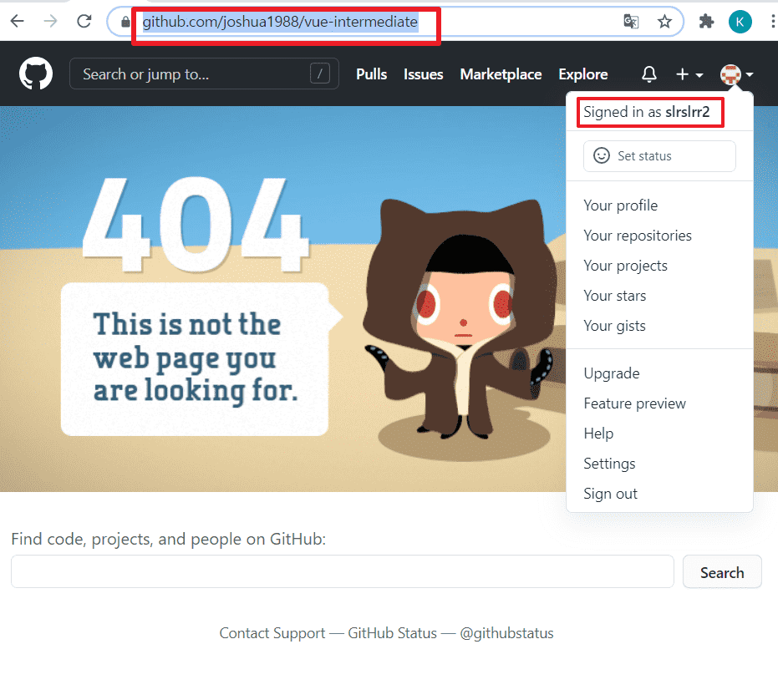The image size is (778, 700).
Task: Toggle the user avatar menu dropdown
Action: pyautogui.click(x=736, y=74)
